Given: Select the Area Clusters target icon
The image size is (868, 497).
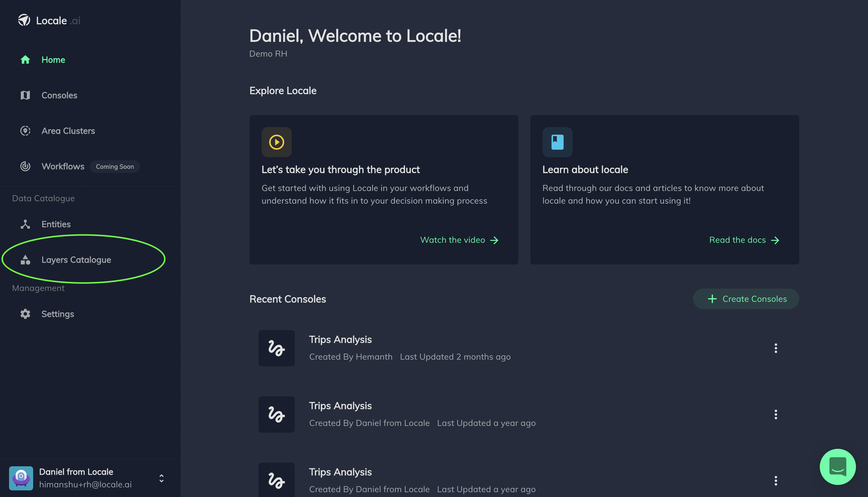Looking at the screenshot, I should pyautogui.click(x=25, y=131).
